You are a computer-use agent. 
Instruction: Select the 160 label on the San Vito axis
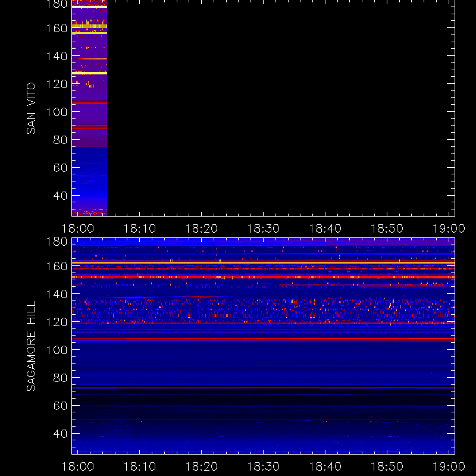coord(57,28)
